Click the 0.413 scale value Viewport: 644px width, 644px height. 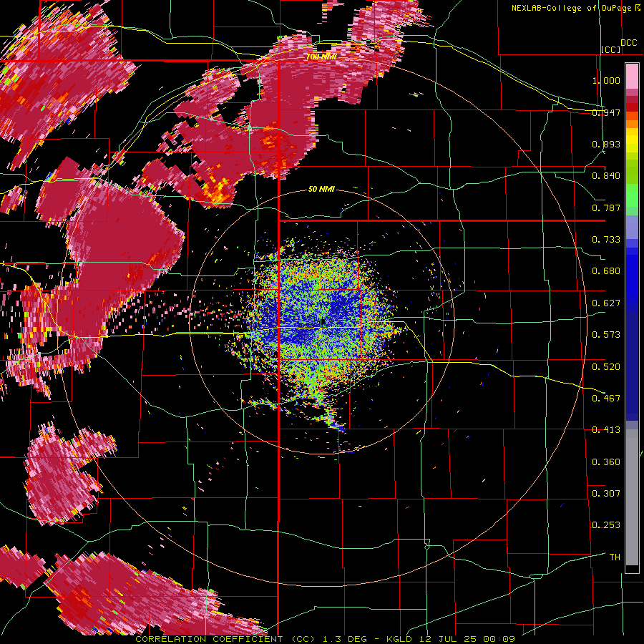[606, 430]
